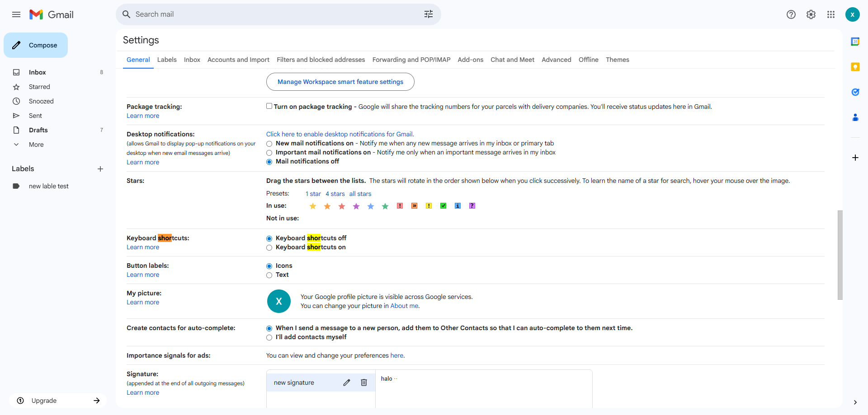The width and height of the screenshot is (868, 415).
Task: Open the About me link
Action: pyautogui.click(x=404, y=306)
